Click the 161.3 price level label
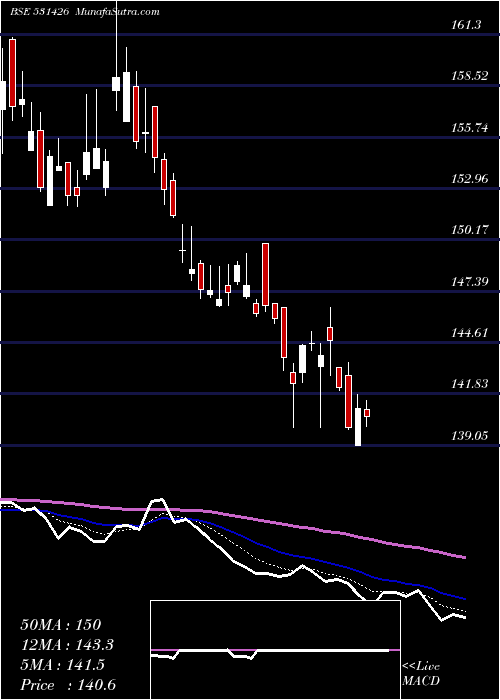This screenshot has height=700, width=500. coord(467,25)
